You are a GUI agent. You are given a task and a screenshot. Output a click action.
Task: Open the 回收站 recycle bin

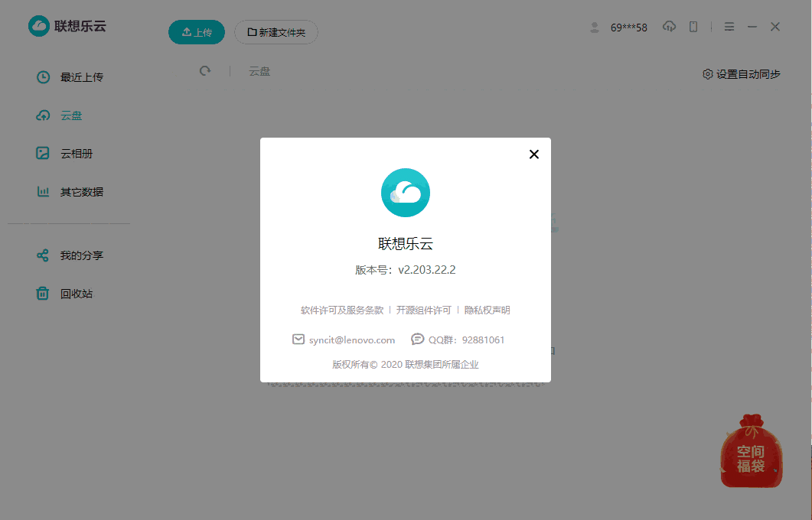77,293
